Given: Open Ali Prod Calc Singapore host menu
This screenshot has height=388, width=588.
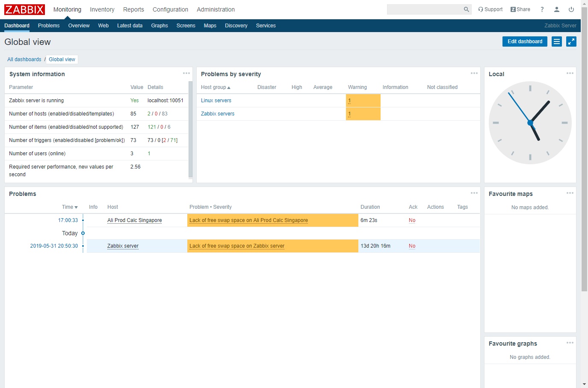Looking at the screenshot, I should tap(134, 220).
